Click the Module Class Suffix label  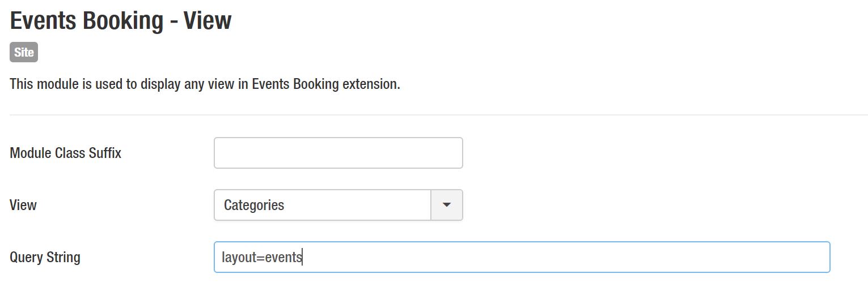[x=66, y=153]
